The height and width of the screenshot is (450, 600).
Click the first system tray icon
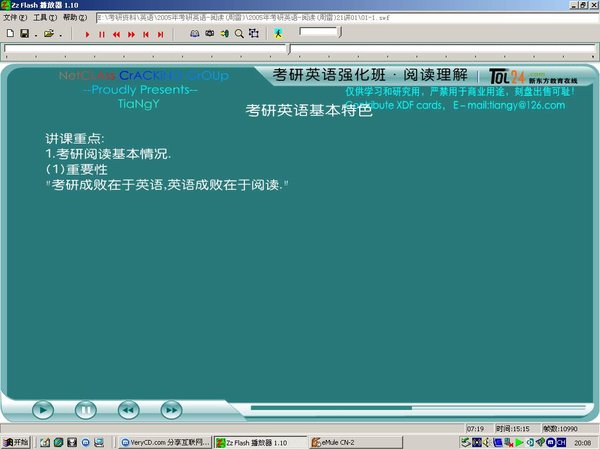465,442
